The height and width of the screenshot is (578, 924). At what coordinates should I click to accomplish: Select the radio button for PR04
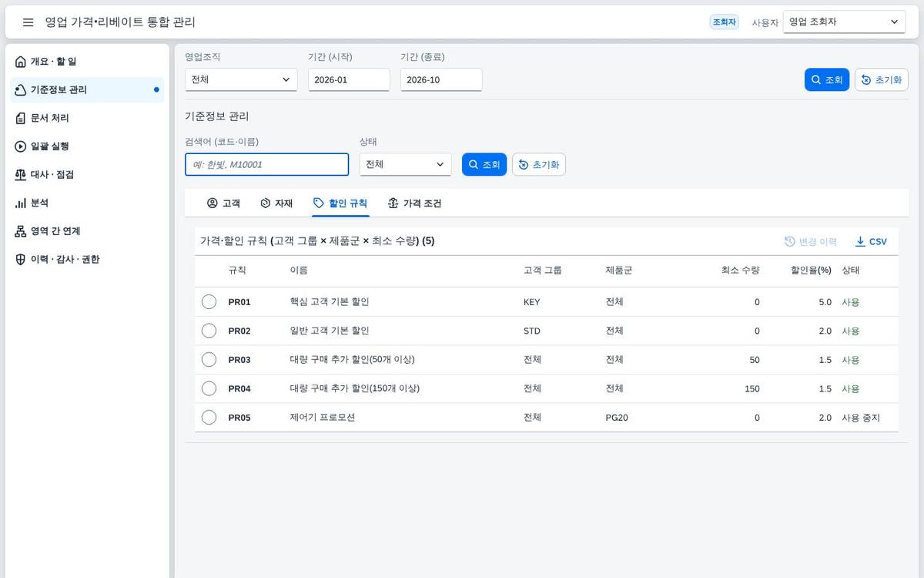pyautogui.click(x=209, y=388)
